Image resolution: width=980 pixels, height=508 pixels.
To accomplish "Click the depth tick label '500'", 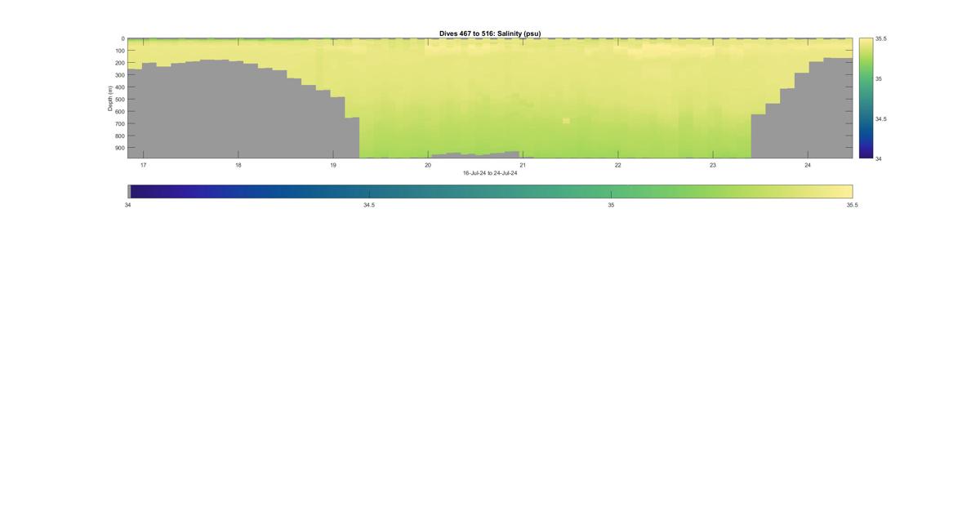I will point(120,100).
